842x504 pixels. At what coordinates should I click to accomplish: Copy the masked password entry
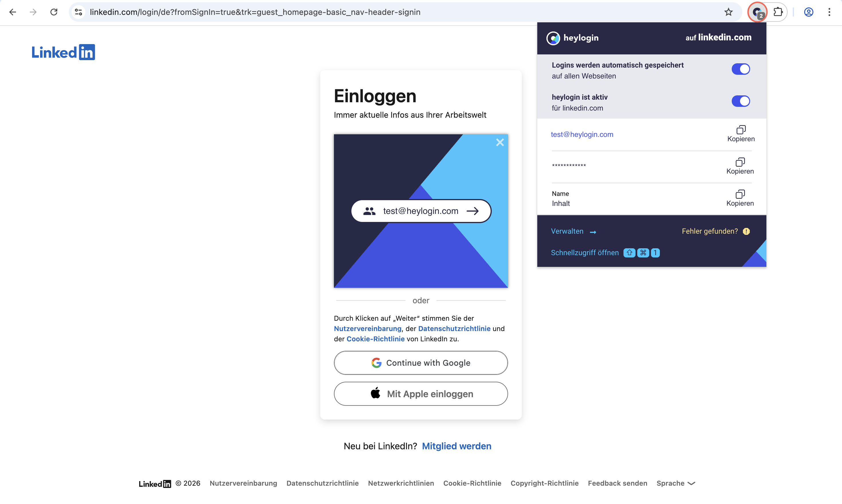pyautogui.click(x=740, y=166)
